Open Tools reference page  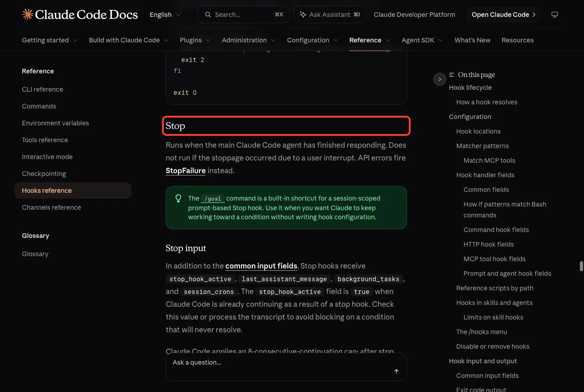(x=45, y=140)
